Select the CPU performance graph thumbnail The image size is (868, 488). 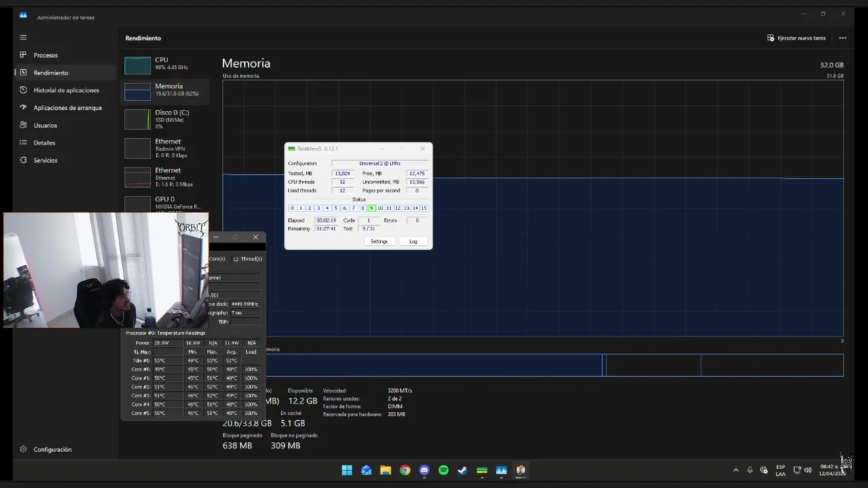click(137, 65)
